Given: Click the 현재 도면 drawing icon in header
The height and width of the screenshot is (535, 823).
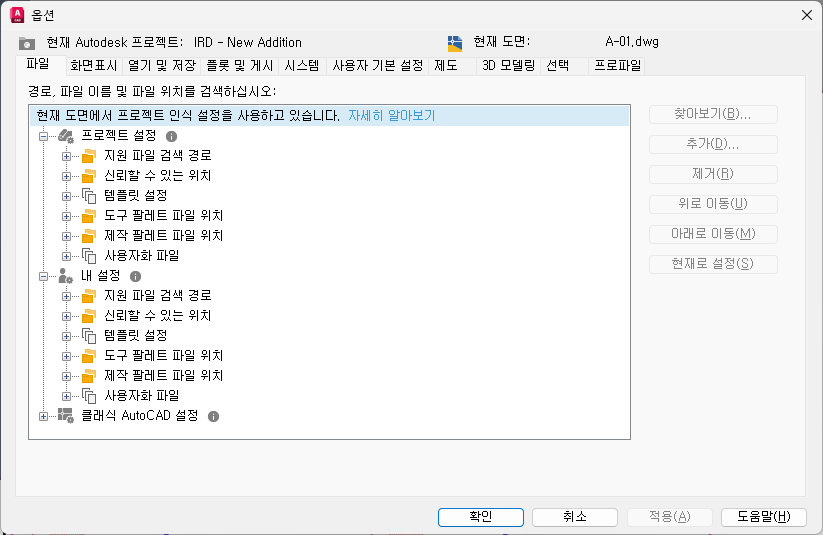Looking at the screenshot, I should [455, 43].
